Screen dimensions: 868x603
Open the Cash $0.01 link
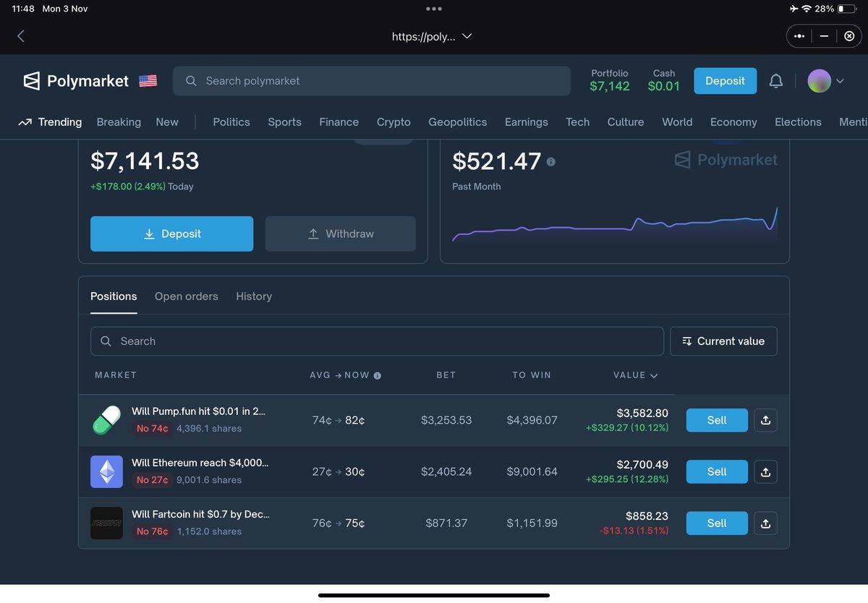point(664,80)
